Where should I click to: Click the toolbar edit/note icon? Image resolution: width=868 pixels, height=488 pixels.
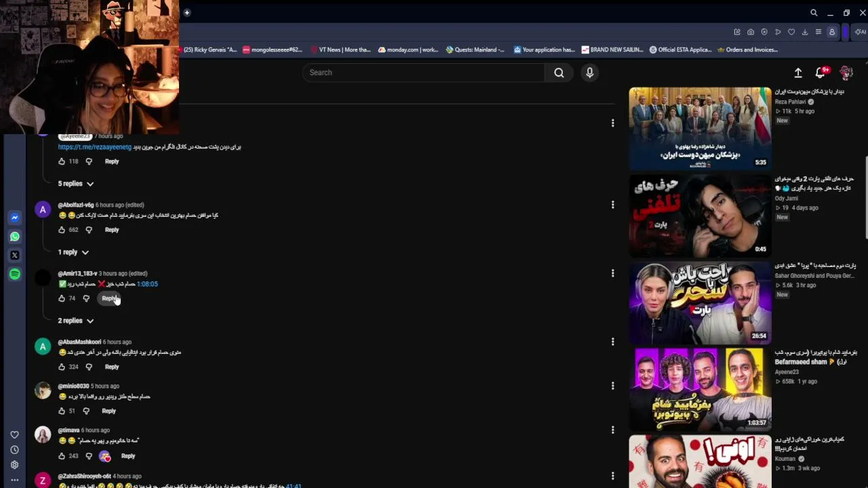pyautogui.click(x=737, y=32)
